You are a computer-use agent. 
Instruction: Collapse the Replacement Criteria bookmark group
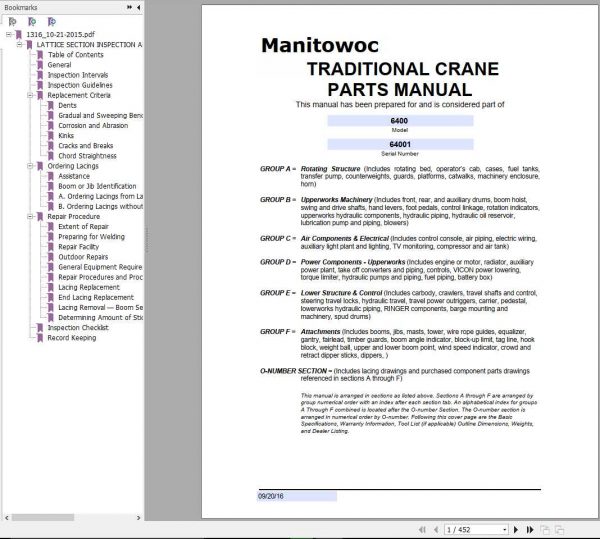[30, 95]
